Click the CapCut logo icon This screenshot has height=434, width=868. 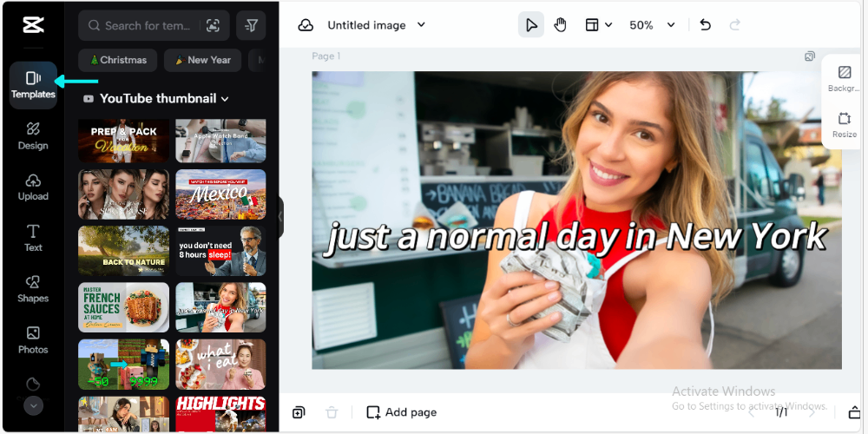(33, 25)
